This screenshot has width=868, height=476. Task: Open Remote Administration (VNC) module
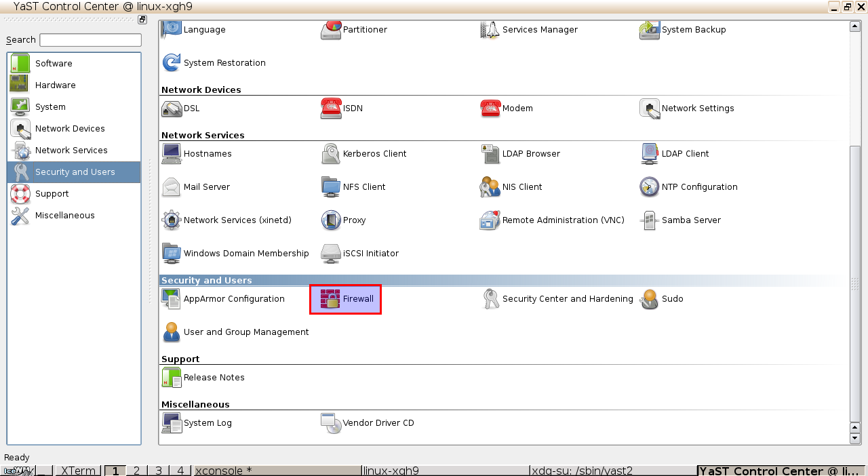click(552, 220)
